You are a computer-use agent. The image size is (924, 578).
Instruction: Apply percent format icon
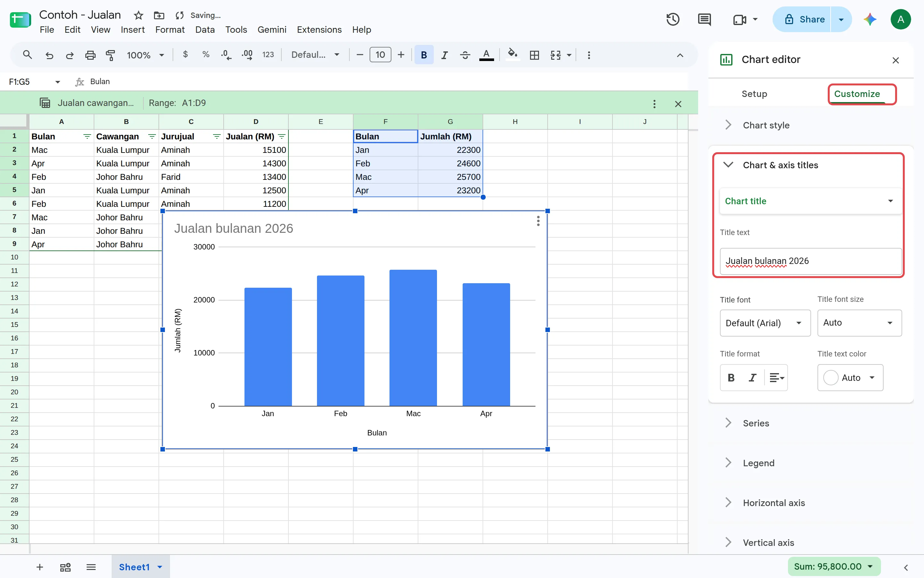tap(206, 55)
